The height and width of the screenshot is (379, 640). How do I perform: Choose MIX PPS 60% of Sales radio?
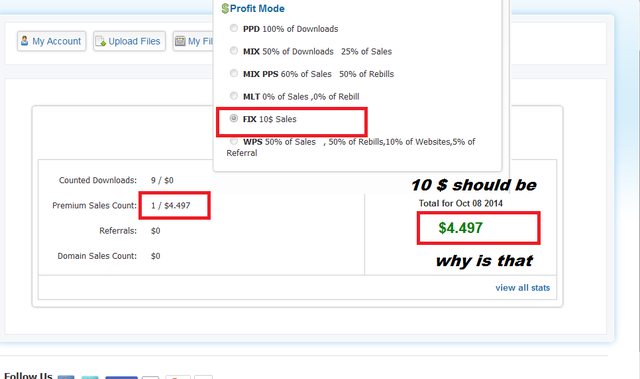coord(234,73)
